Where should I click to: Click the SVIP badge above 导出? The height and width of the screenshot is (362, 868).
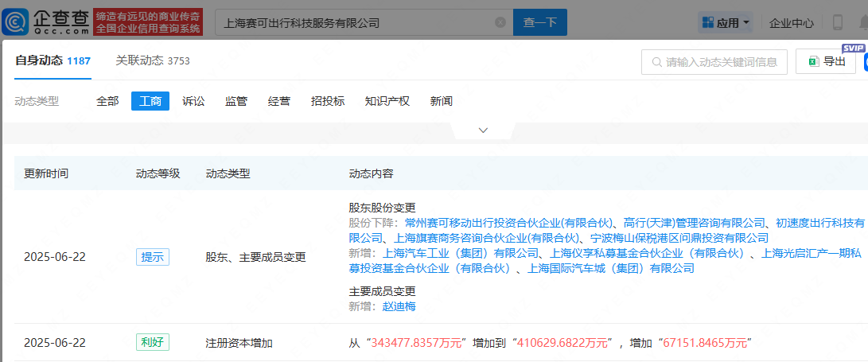click(854, 49)
